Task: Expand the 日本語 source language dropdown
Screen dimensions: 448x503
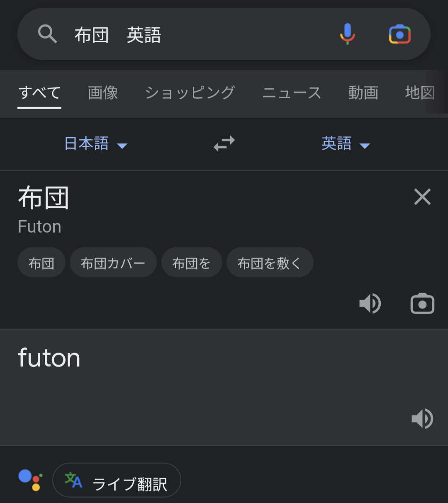Action: (x=96, y=144)
